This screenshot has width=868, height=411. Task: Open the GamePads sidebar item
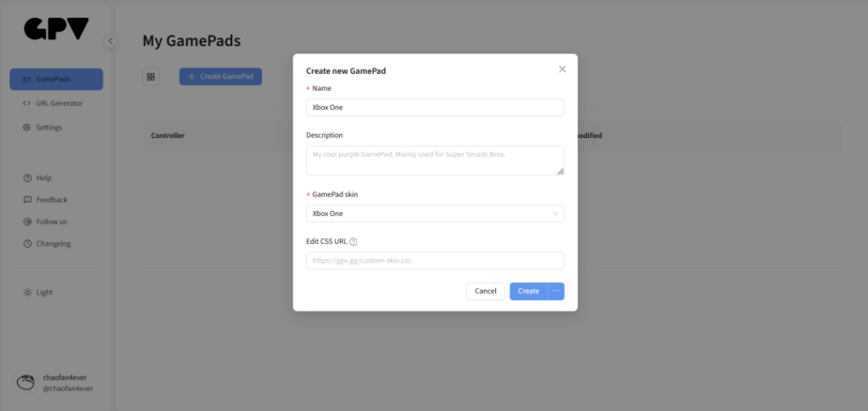[x=56, y=79]
